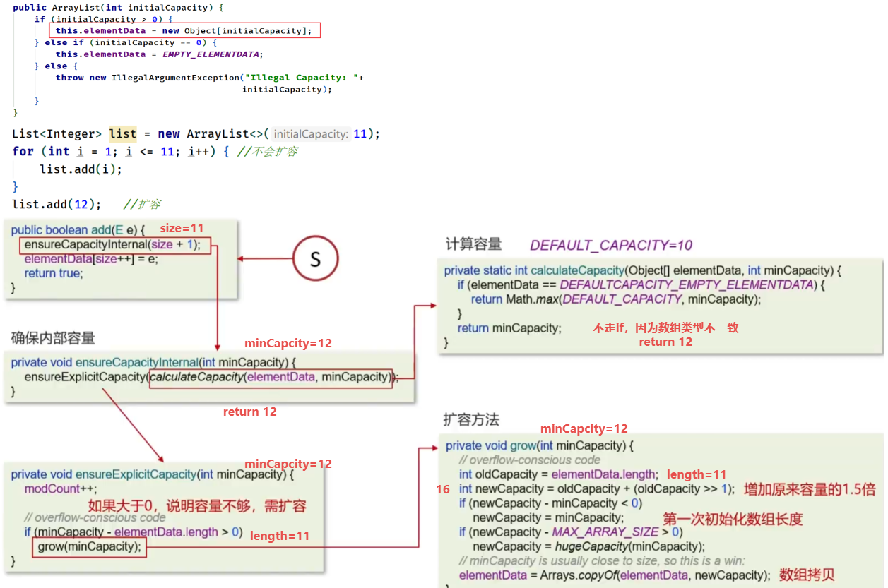Select the boxed grow(minCapacity); call
Image resolution: width=888 pixels, height=588 pixels.
89,546
